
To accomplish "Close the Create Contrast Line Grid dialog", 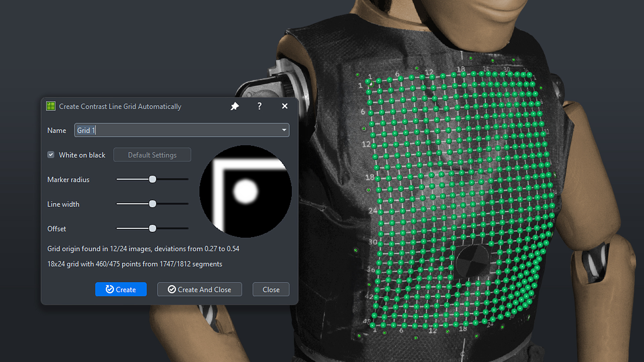I will 284,106.
